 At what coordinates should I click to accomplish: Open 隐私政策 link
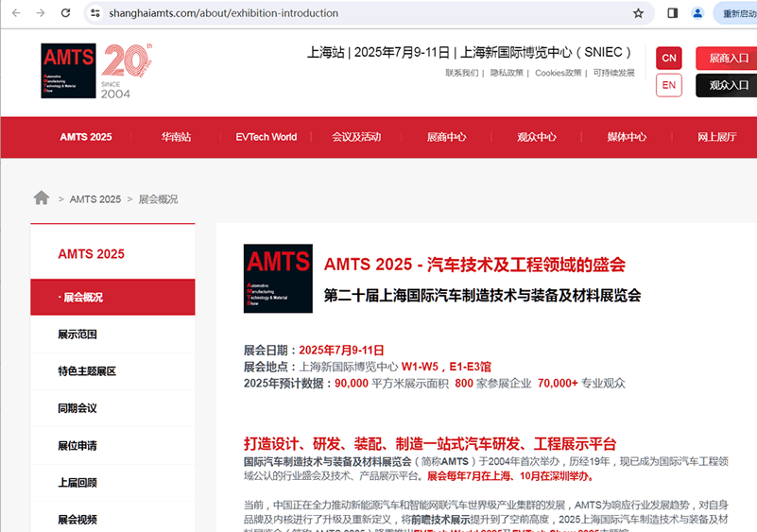coord(507,73)
